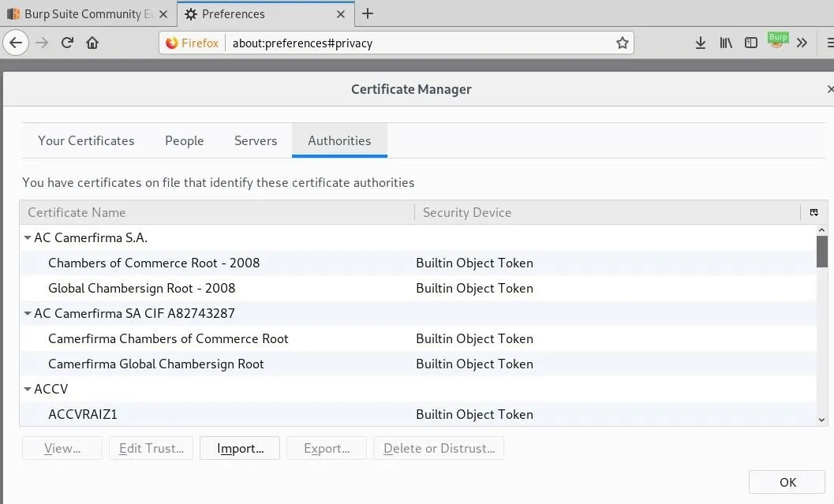834x504 pixels.
Task: Click the Export... button
Action: click(x=327, y=448)
